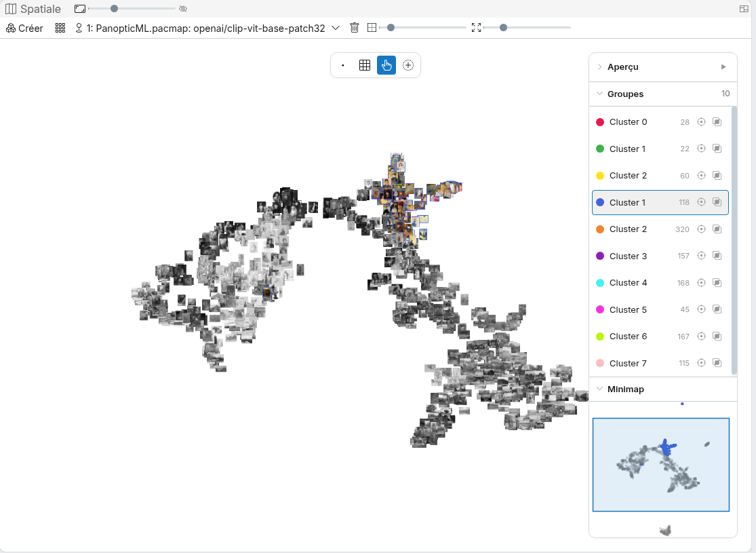Image resolution: width=756 pixels, height=553 pixels.
Task: Click the circled plus tool
Action: click(408, 65)
